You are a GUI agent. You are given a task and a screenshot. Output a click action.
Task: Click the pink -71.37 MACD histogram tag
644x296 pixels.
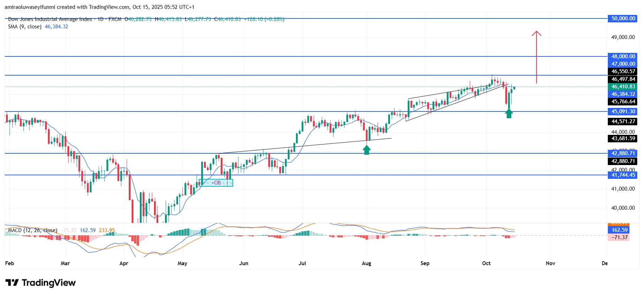[x=619, y=237]
